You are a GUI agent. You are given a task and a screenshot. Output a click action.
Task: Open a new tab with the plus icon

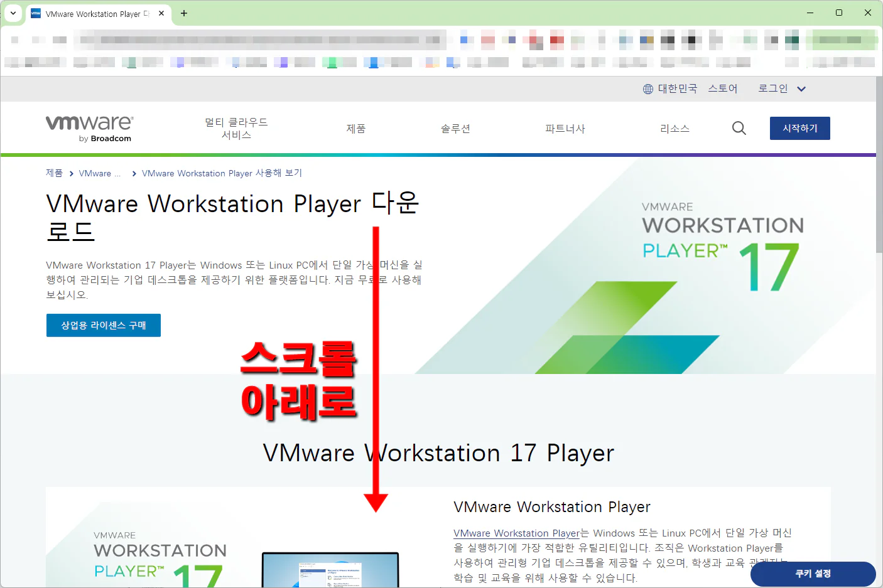[x=184, y=13]
